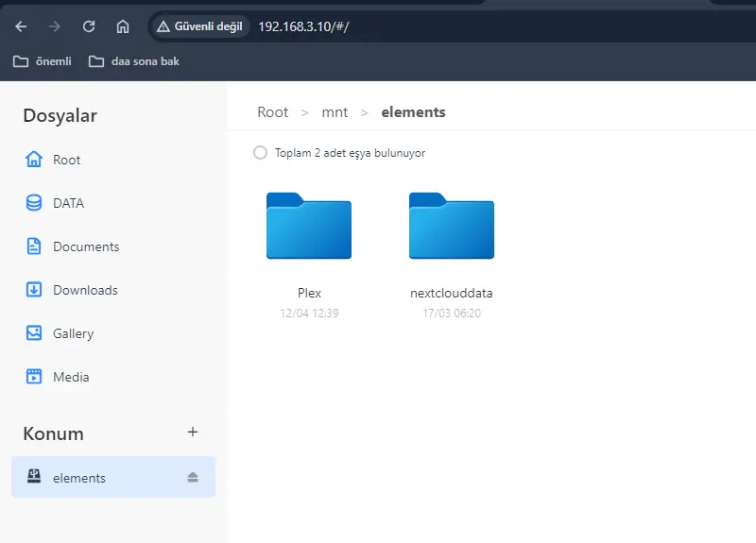Click the Plex folder name
This screenshot has width=756, height=543.
coord(309,293)
